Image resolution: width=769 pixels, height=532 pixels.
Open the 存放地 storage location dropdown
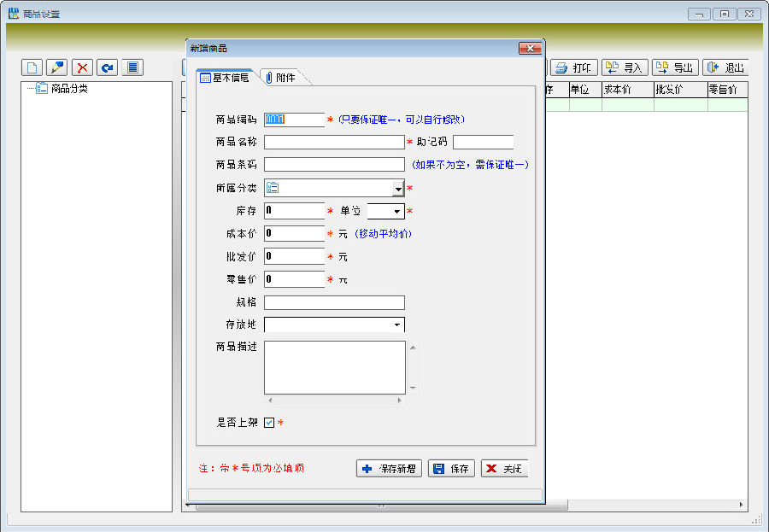[396, 324]
